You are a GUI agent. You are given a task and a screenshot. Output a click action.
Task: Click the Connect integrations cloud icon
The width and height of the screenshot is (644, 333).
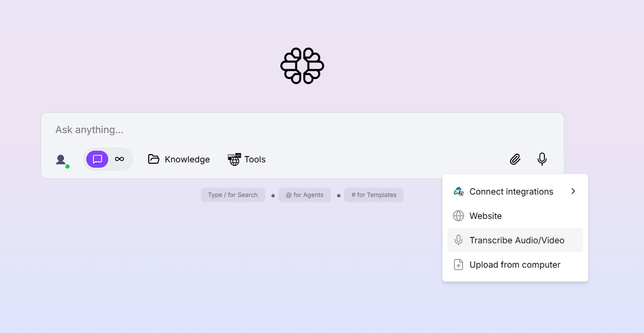pyautogui.click(x=458, y=191)
